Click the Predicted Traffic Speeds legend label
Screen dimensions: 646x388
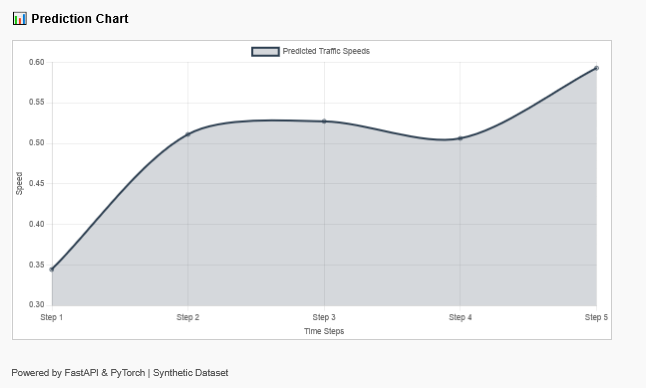pyautogui.click(x=326, y=51)
